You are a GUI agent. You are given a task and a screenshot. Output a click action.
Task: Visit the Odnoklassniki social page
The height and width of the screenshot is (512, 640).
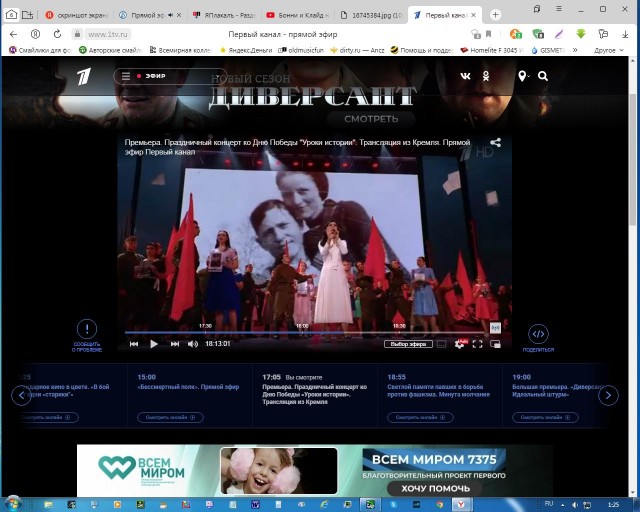tap(486, 76)
